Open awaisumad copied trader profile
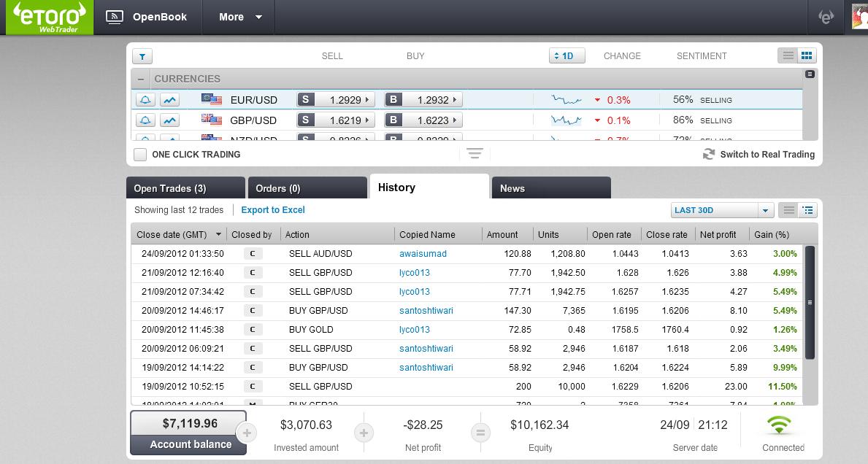The image size is (868, 464). 423,254
